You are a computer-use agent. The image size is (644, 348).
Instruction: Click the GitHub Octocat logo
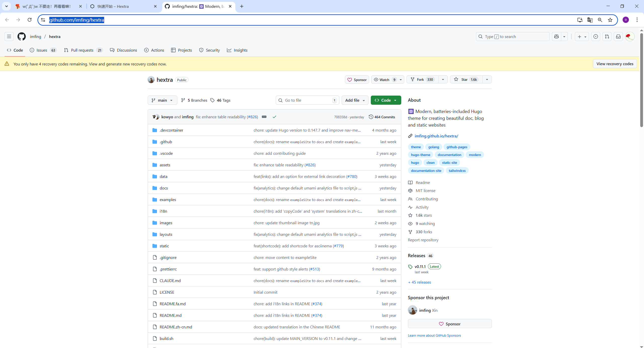pyautogui.click(x=21, y=36)
